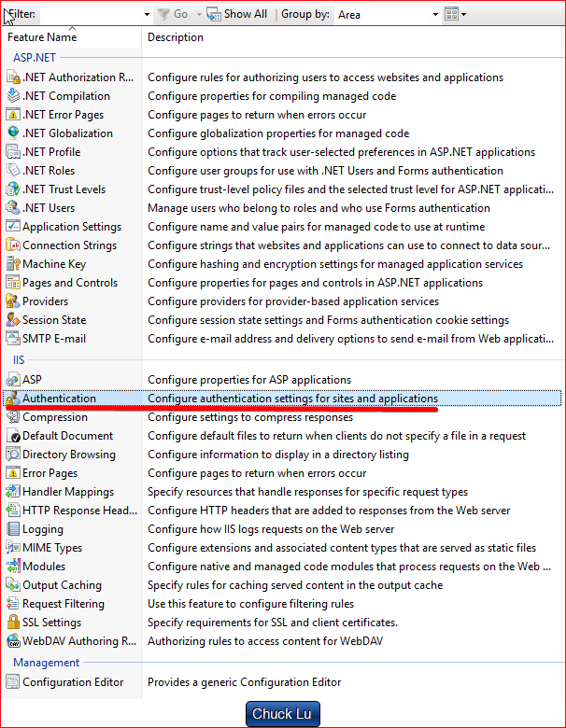The width and height of the screenshot is (566, 728).
Task: Select the Pages and Controls icon
Action: coord(13,282)
